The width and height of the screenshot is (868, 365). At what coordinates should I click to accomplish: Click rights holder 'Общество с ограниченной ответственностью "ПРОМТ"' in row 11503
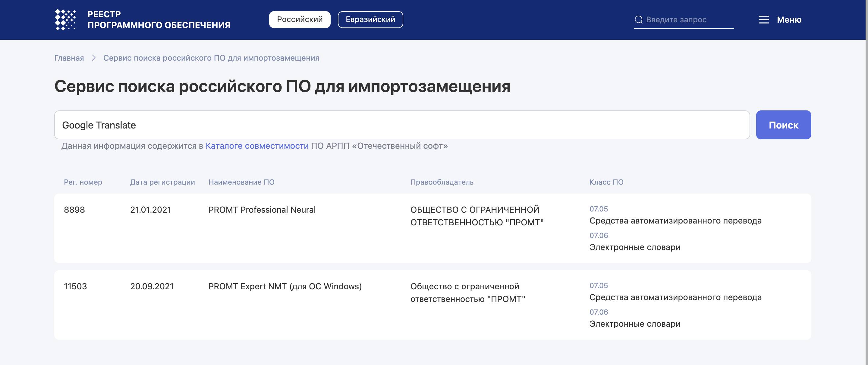(x=468, y=293)
